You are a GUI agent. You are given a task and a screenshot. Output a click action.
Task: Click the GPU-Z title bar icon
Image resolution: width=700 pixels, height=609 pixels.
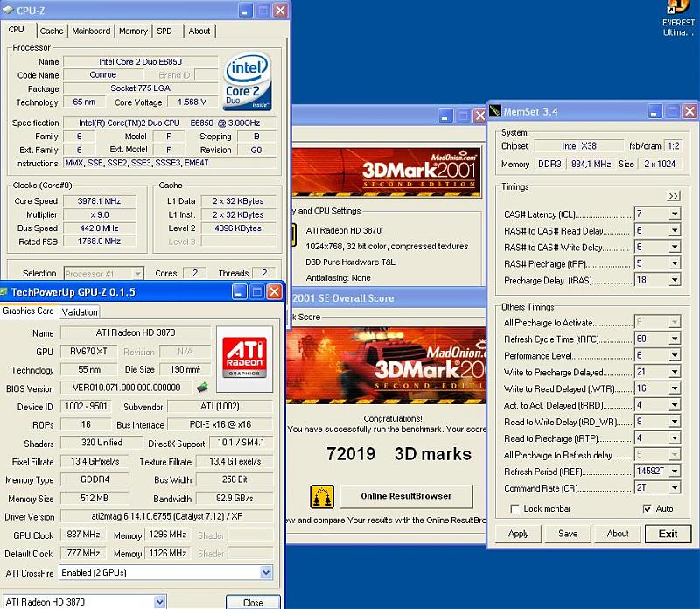(3, 292)
